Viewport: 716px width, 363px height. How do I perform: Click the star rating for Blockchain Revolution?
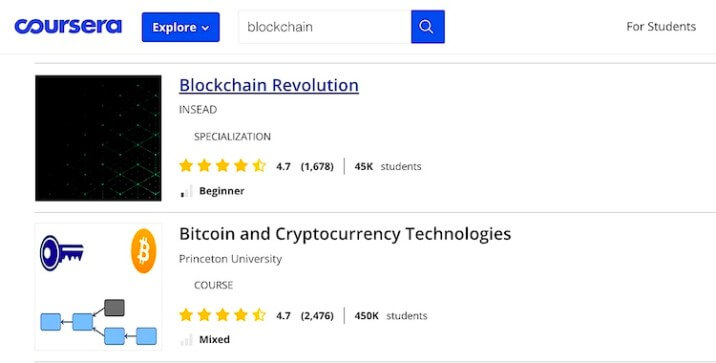(222, 166)
